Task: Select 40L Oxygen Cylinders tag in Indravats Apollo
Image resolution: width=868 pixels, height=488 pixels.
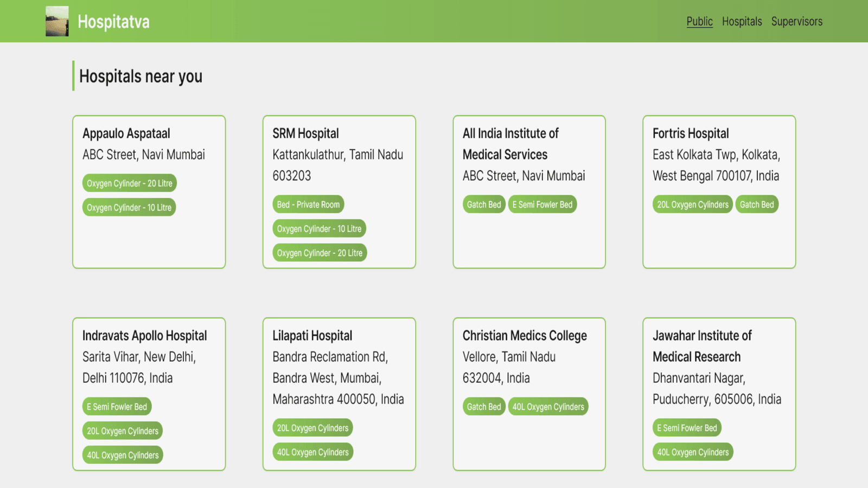Action: tap(123, 455)
